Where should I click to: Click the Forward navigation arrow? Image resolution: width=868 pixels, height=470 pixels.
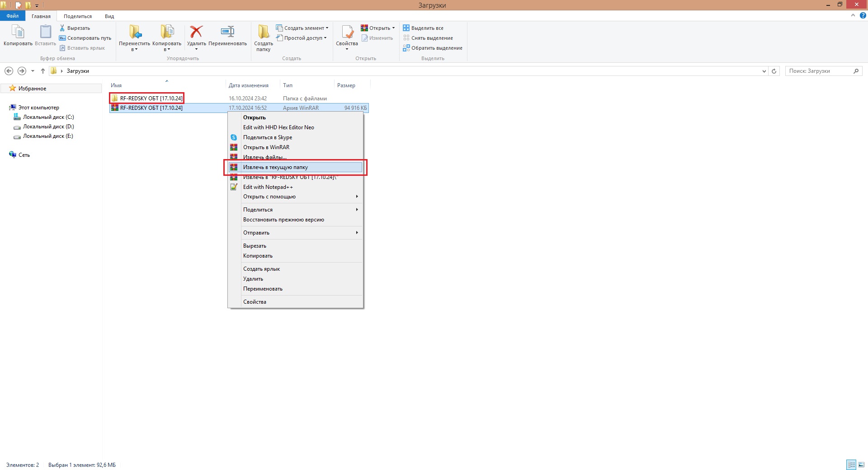coord(22,71)
